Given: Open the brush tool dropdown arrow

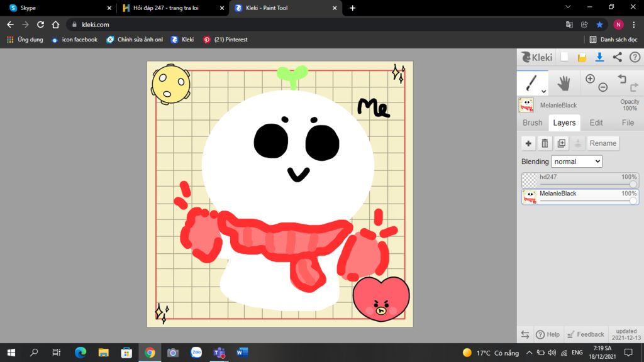Looking at the screenshot, I should 543,91.
